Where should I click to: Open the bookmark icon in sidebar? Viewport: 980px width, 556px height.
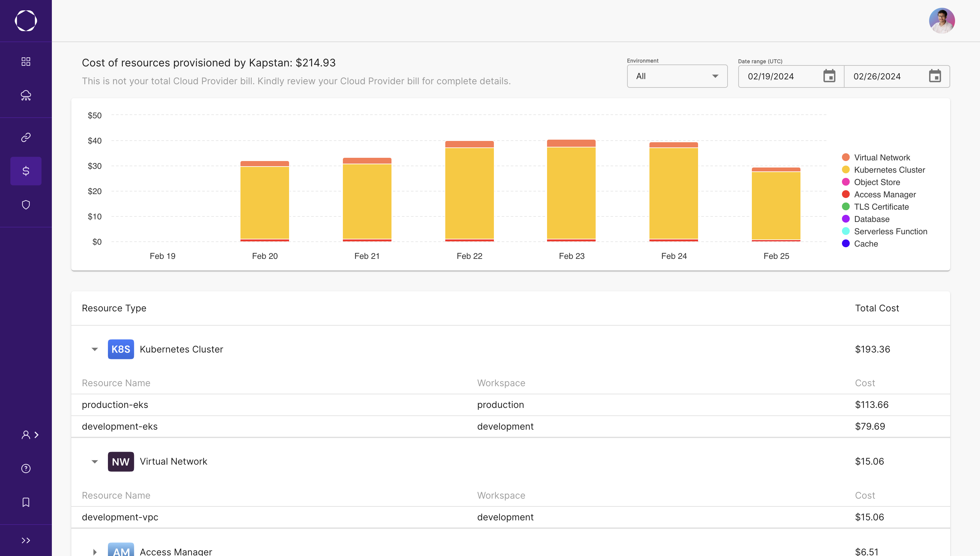coord(26,502)
